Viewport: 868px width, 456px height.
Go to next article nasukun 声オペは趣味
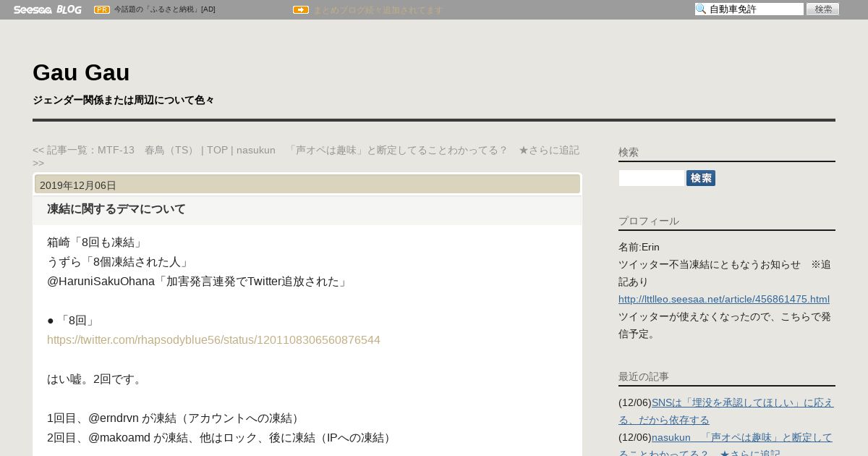point(306,156)
